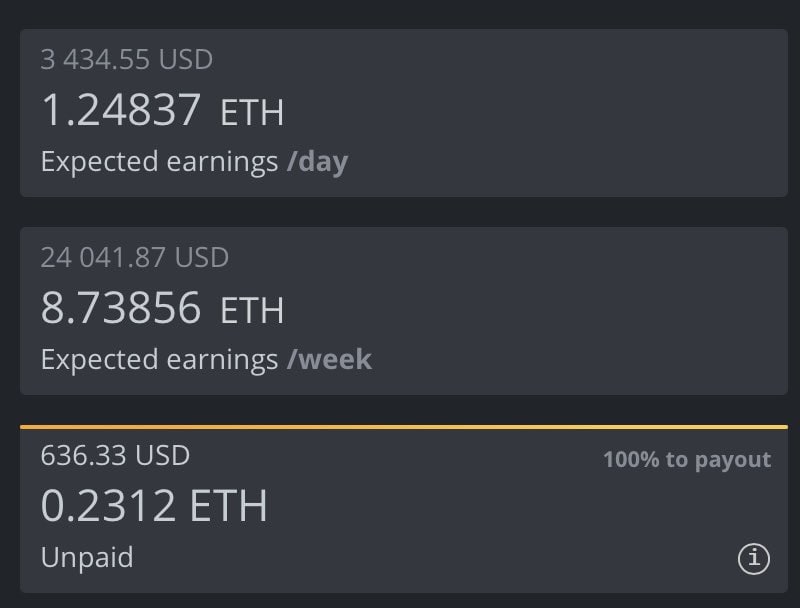The height and width of the screenshot is (608, 800).
Task: Click the /day period text
Action: (x=317, y=162)
